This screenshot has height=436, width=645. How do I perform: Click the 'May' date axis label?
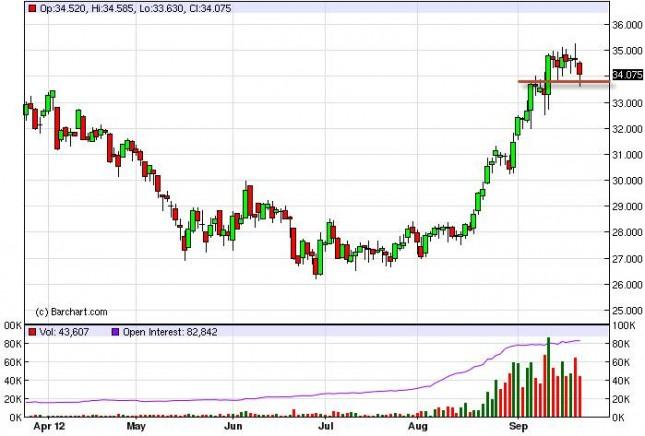[x=136, y=426]
